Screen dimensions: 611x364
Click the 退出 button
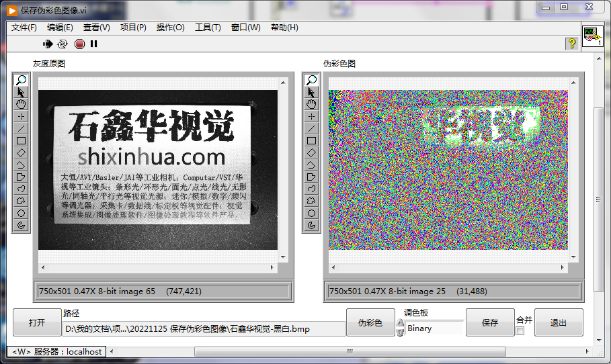(559, 322)
